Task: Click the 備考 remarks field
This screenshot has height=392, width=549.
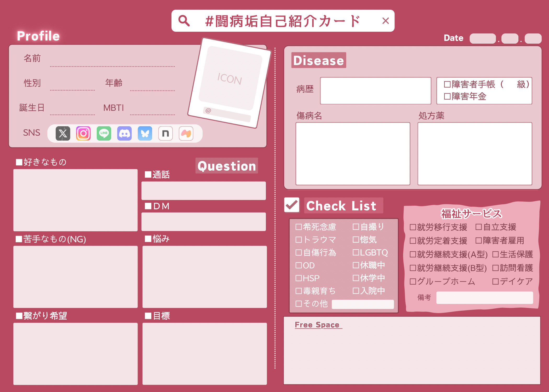Action: 484,298
